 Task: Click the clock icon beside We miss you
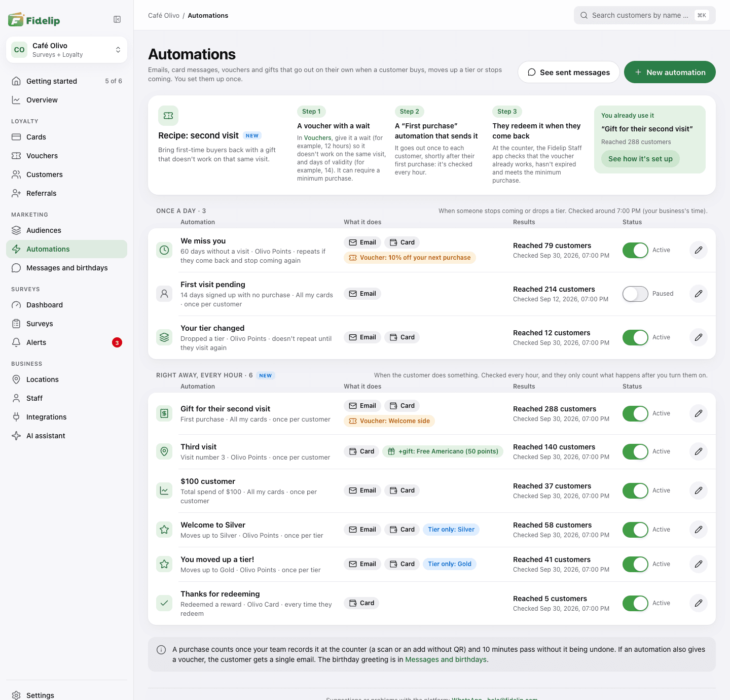[x=164, y=250]
